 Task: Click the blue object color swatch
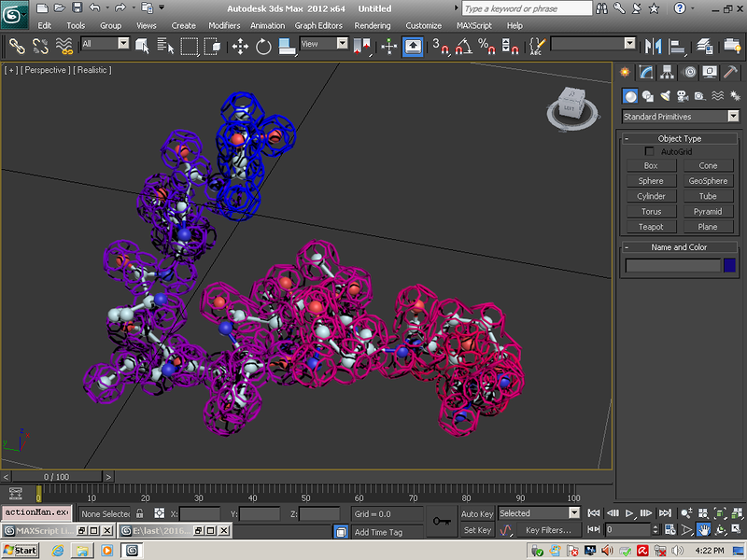(730, 266)
